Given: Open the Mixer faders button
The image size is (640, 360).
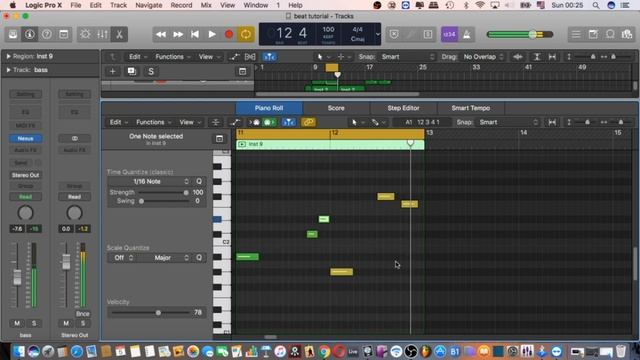Looking at the screenshot, I should 102,34.
